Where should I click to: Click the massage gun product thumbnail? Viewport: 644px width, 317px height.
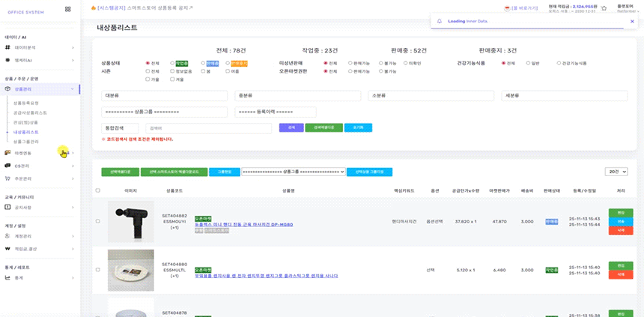[130, 221]
